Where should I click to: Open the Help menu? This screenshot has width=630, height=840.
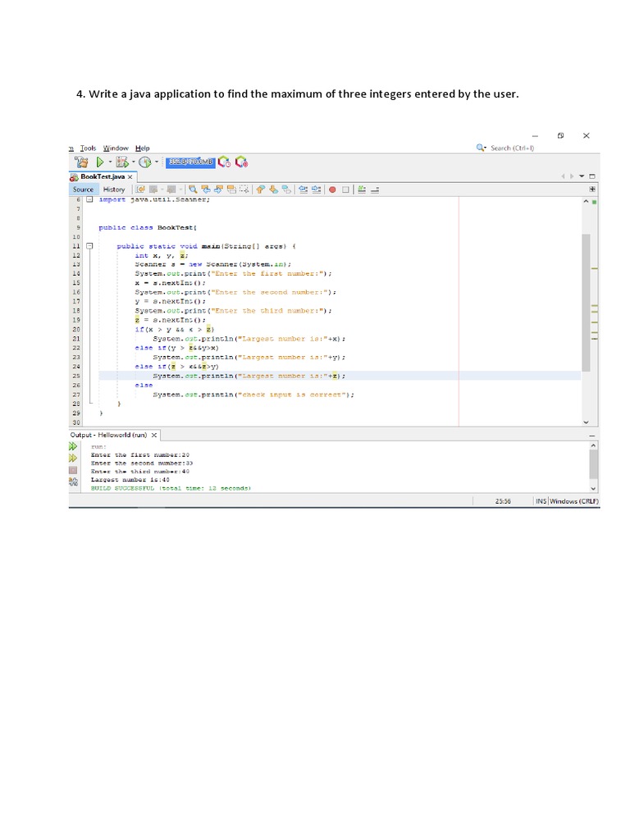pyautogui.click(x=143, y=148)
